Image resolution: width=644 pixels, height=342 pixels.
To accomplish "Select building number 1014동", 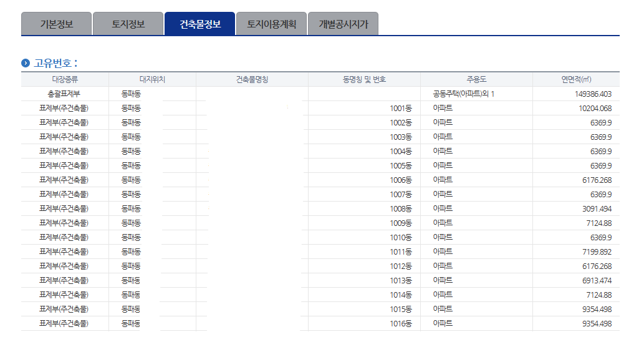I will 401,295.
